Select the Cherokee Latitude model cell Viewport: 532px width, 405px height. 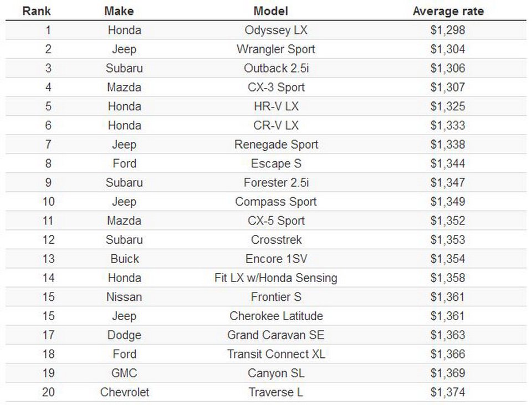[275, 316]
